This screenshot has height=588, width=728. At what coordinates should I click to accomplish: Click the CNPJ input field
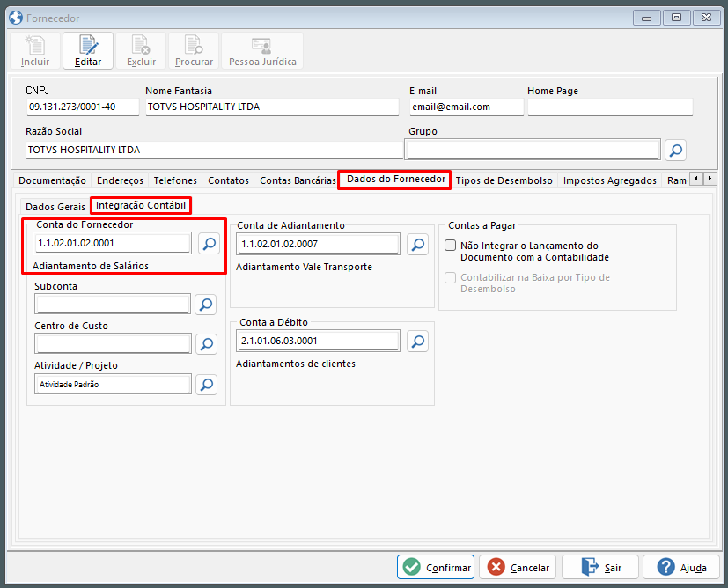pyautogui.click(x=83, y=107)
